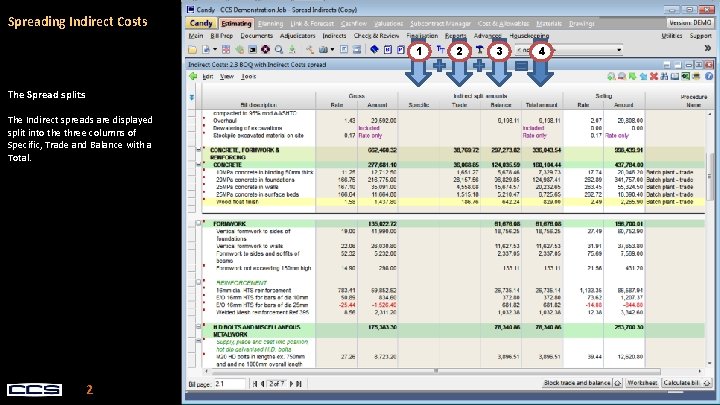Click the red X delete icon
The height and width of the screenshot is (405, 720).
[x=654, y=77]
